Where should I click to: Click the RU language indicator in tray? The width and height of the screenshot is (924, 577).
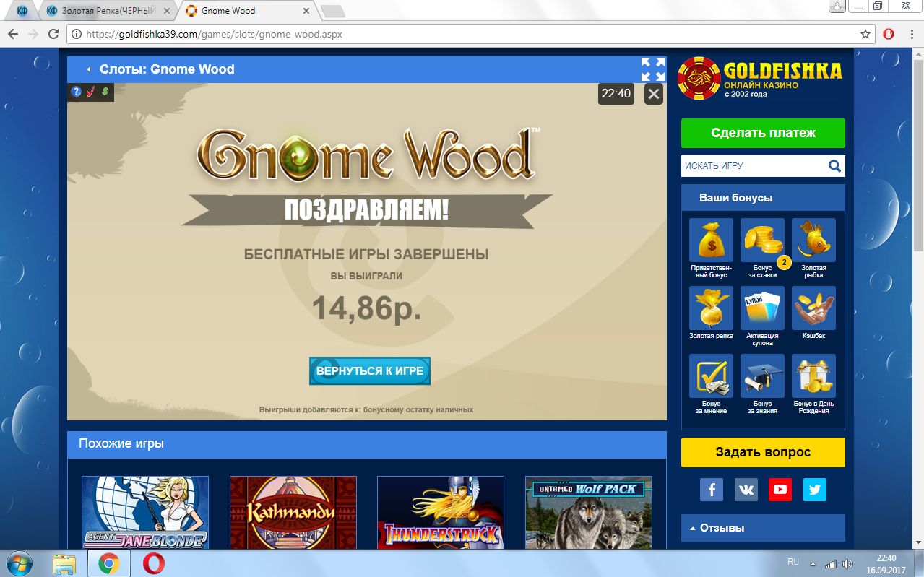(793, 561)
